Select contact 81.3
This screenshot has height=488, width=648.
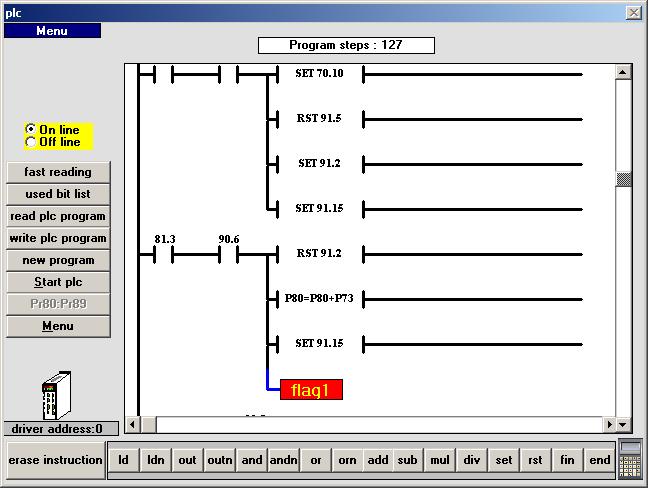tap(164, 250)
